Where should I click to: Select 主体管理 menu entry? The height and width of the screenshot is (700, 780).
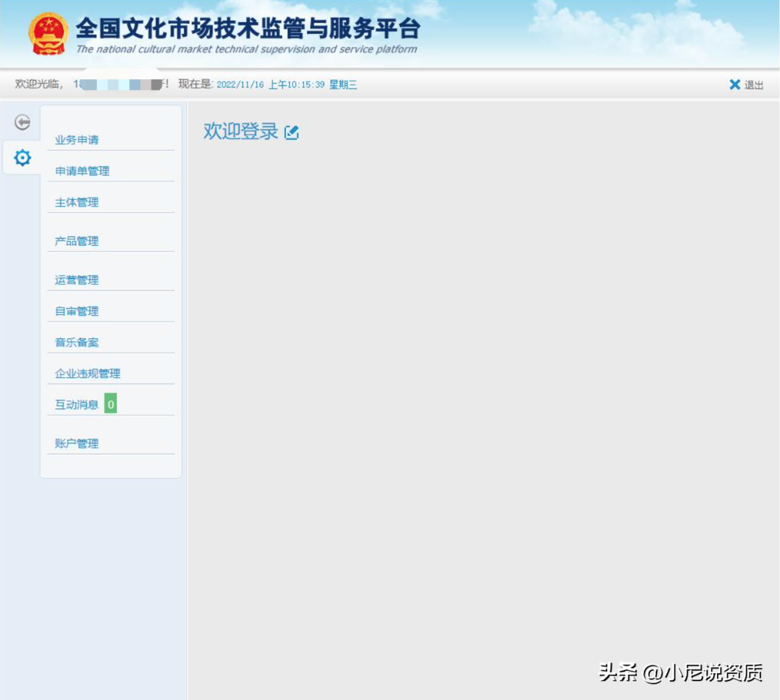click(77, 202)
